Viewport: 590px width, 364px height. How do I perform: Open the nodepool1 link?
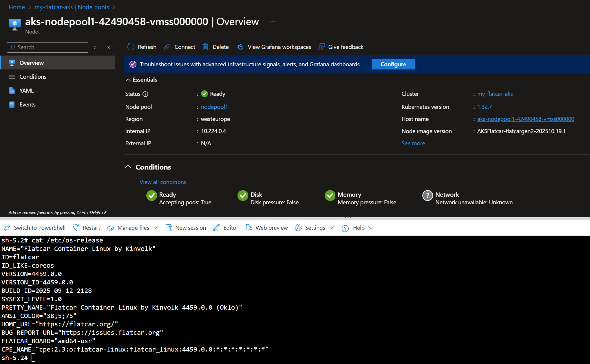214,107
